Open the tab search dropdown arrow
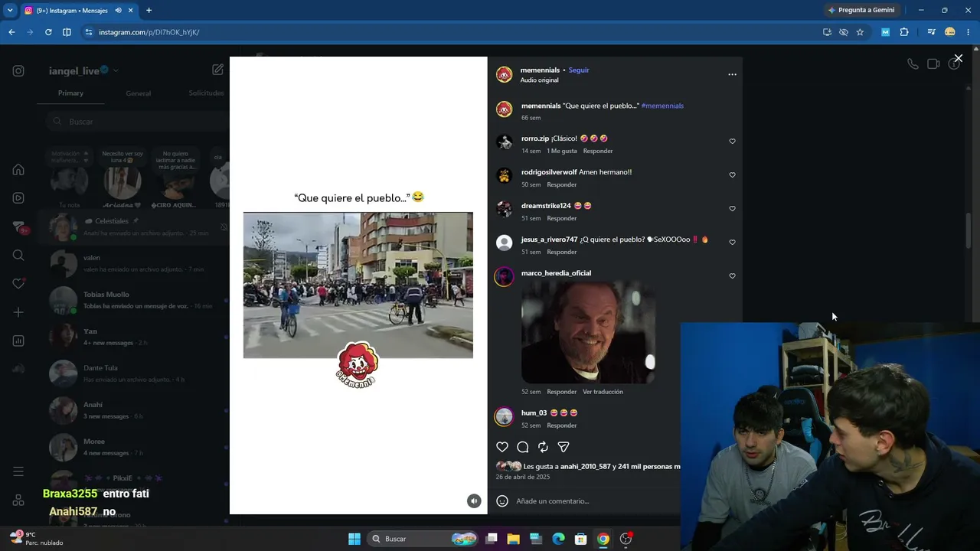980x551 pixels. 10,10
